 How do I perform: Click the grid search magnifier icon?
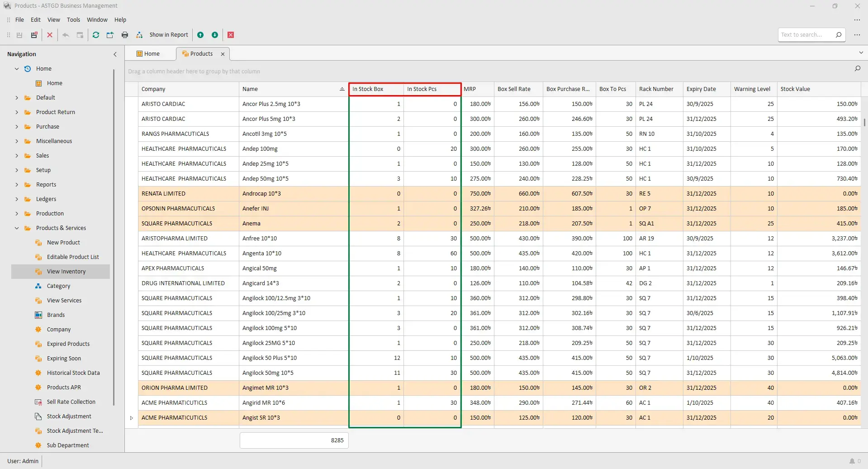click(857, 68)
